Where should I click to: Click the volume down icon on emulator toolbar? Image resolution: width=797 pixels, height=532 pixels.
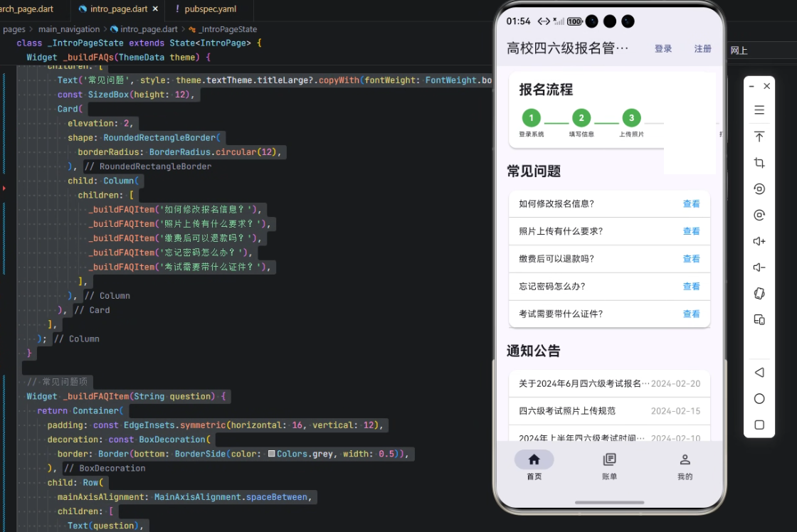click(759, 267)
